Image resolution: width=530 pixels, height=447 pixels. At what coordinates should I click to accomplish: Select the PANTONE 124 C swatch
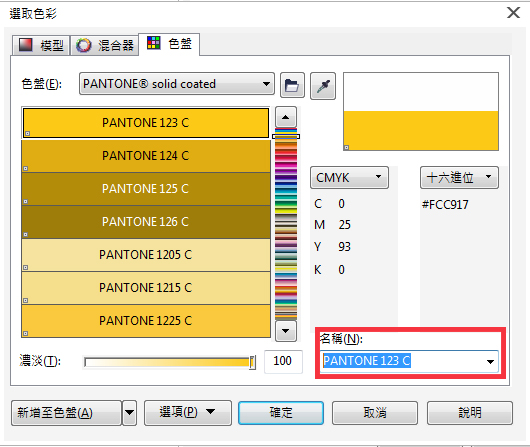coord(146,156)
